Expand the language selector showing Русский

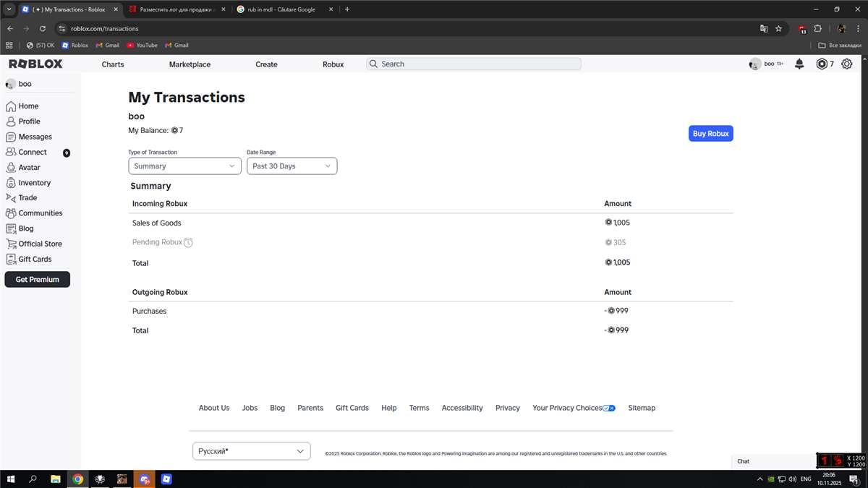(x=251, y=450)
